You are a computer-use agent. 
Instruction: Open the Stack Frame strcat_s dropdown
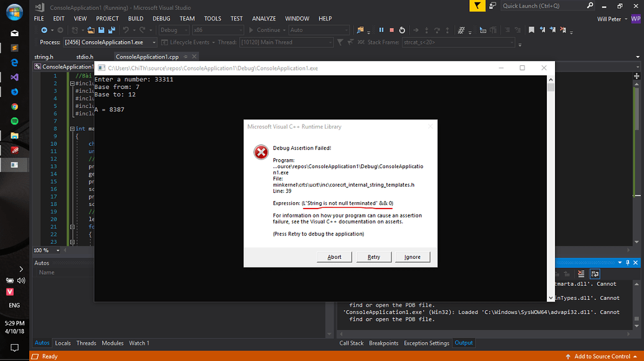click(459, 42)
